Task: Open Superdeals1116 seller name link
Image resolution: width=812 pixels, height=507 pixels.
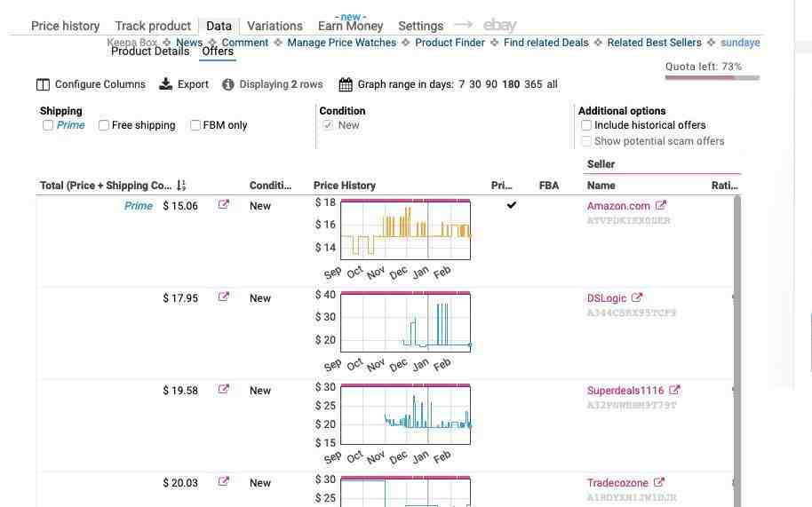Action: (625, 391)
